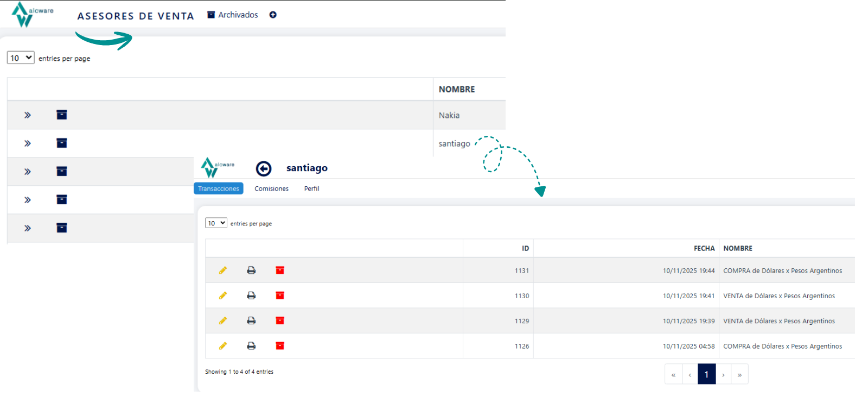The width and height of the screenshot is (868, 409).
Task: Open the Archivados list
Action: [x=233, y=15]
